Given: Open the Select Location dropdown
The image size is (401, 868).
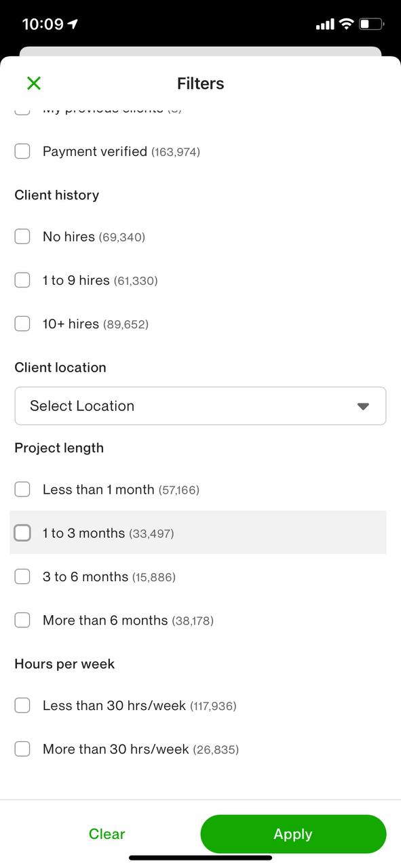Looking at the screenshot, I should click(x=200, y=406).
